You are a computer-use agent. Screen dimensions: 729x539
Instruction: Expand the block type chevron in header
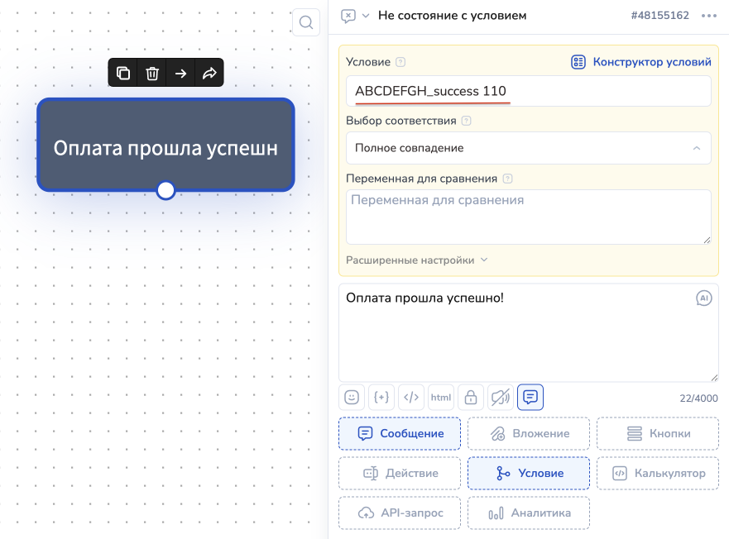(366, 16)
